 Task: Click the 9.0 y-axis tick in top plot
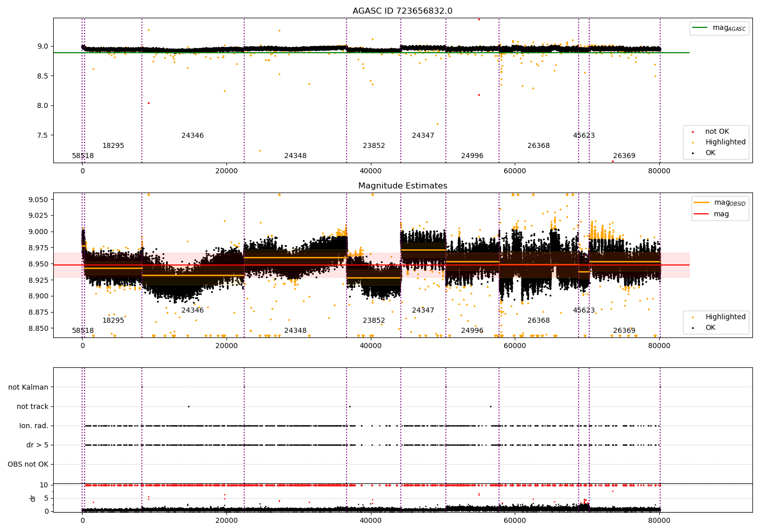43,47
